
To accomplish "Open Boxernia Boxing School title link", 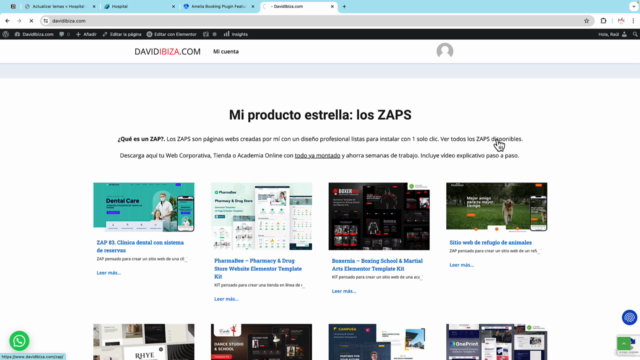I will tap(377, 264).
